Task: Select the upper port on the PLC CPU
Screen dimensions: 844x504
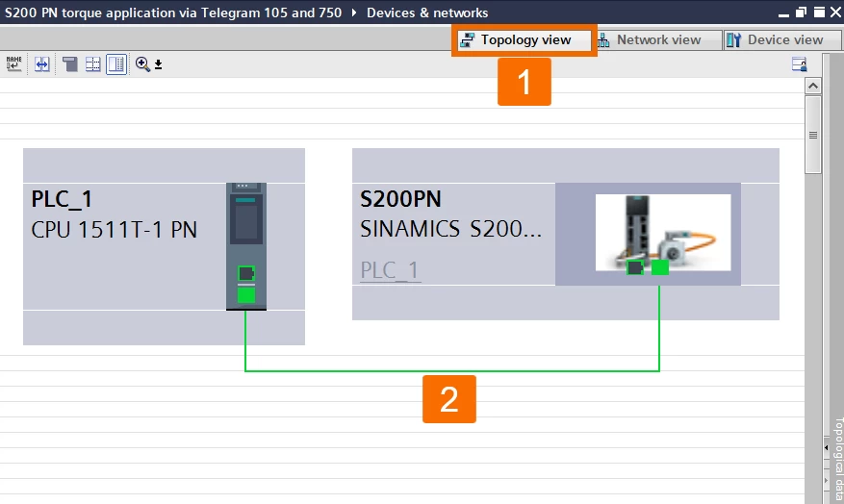Action: (x=246, y=273)
